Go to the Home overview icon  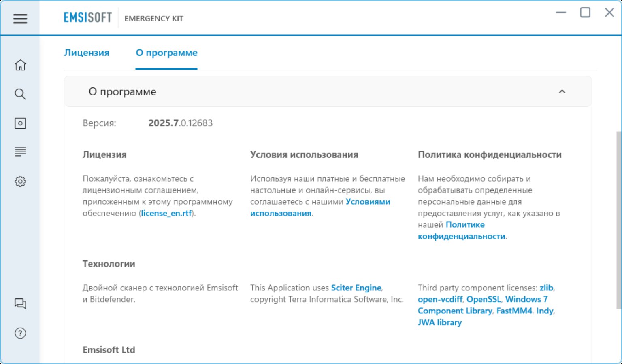click(20, 65)
